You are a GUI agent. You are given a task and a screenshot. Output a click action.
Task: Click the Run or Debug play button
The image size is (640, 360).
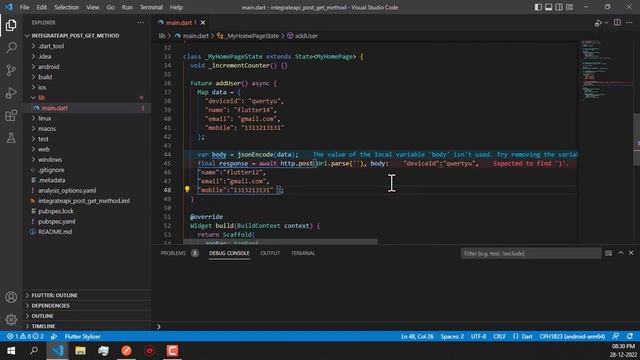pyautogui.click(x=598, y=23)
